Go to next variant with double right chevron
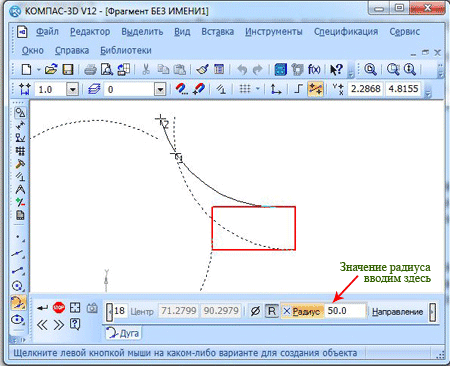The height and width of the screenshot is (366, 450). pos(59,325)
